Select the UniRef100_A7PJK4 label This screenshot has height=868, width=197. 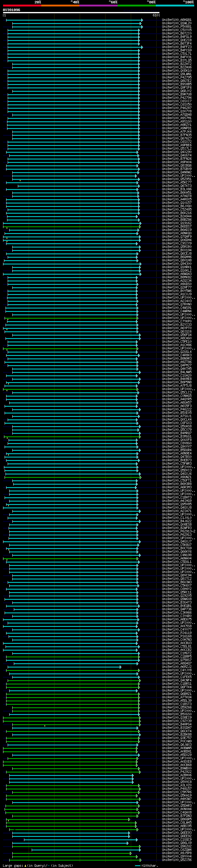[x=176, y=131]
